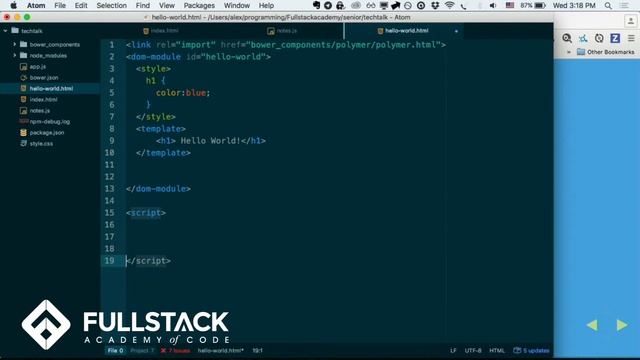Open the File menu

pyautogui.click(x=60, y=5)
